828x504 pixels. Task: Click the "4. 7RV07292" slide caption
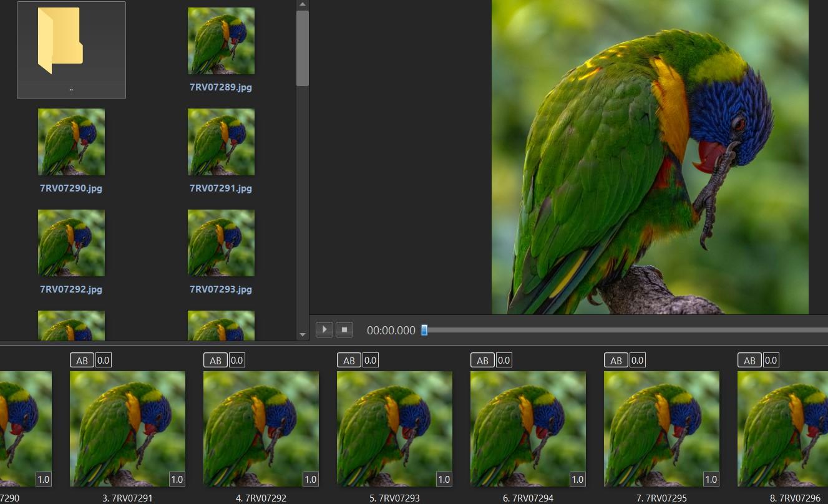coord(261,498)
